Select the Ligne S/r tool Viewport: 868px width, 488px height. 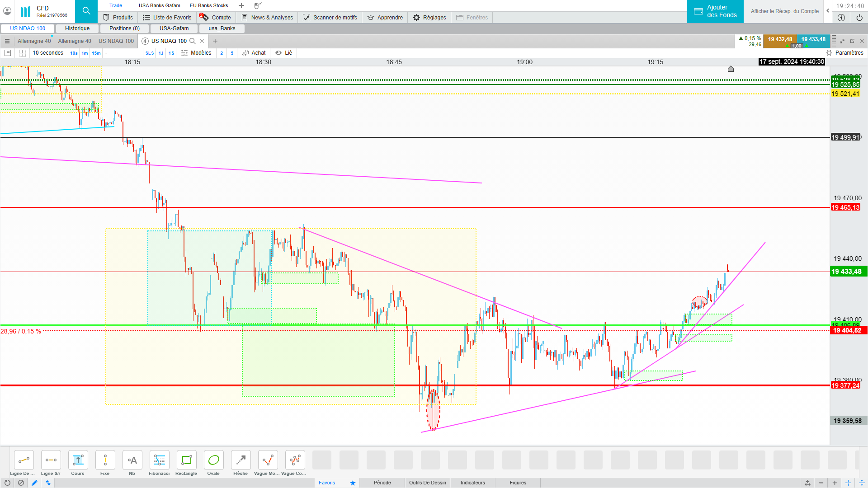point(51,460)
